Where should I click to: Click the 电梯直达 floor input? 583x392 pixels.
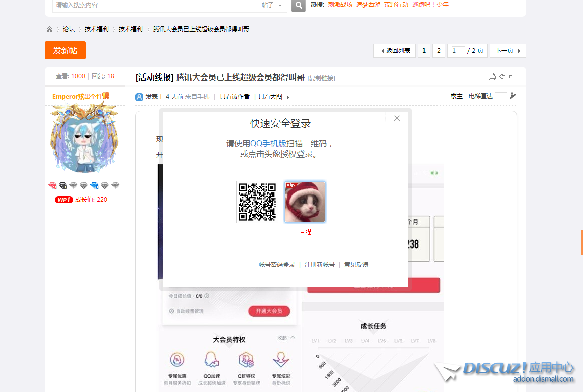500,97
